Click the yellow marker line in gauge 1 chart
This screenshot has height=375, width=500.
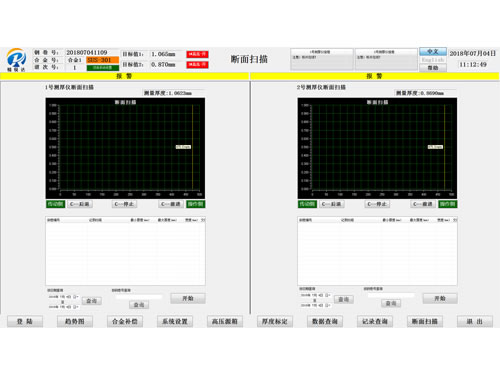pos(192,147)
